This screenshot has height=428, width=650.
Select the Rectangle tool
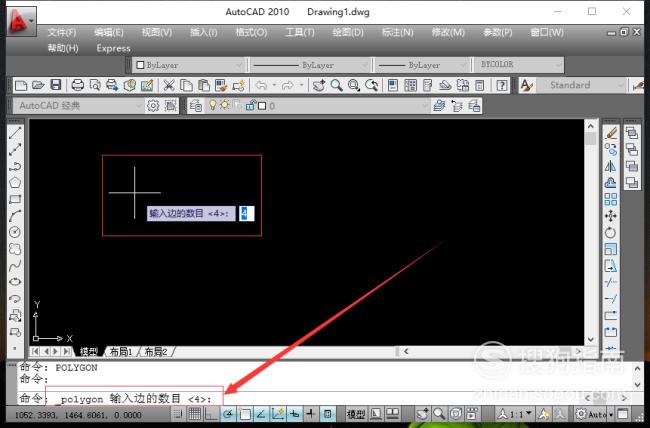coord(15,199)
